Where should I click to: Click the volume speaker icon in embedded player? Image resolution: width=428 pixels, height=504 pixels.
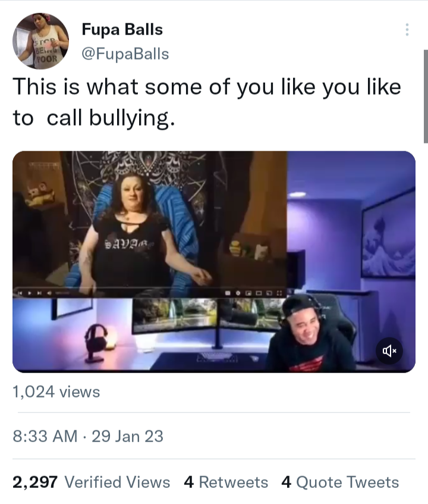point(49,293)
